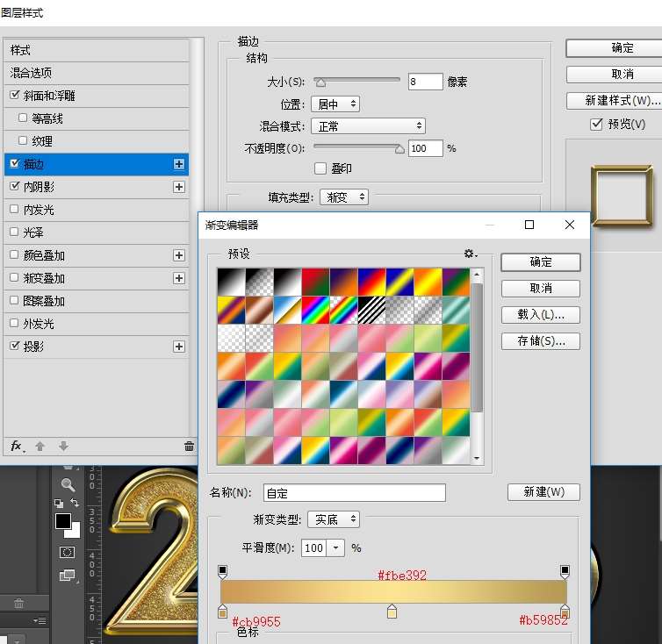Click the plus icon next to 描边
The width and height of the screenshot is (662, 644).
[179, 164]
